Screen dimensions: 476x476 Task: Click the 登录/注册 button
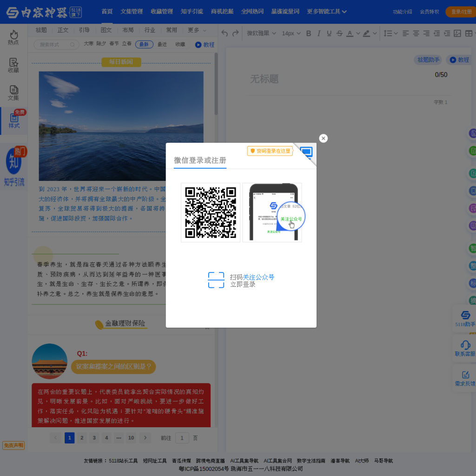[461, 12]
